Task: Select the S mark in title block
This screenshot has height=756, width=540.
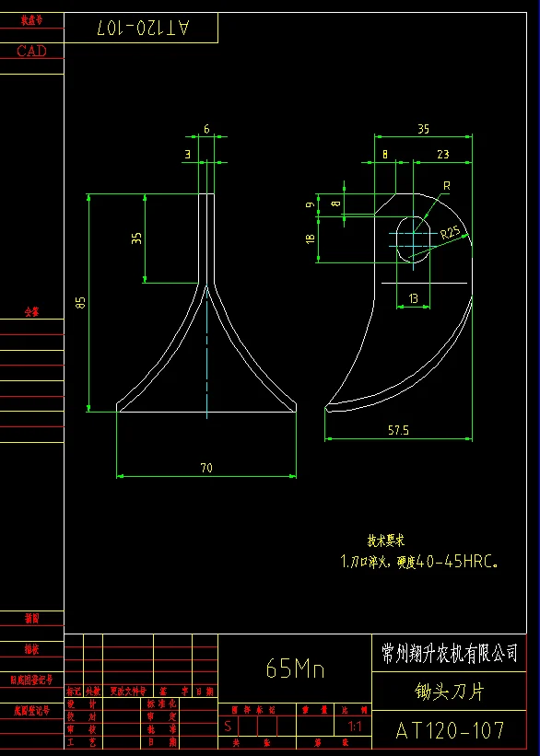Action: [228, 727]
